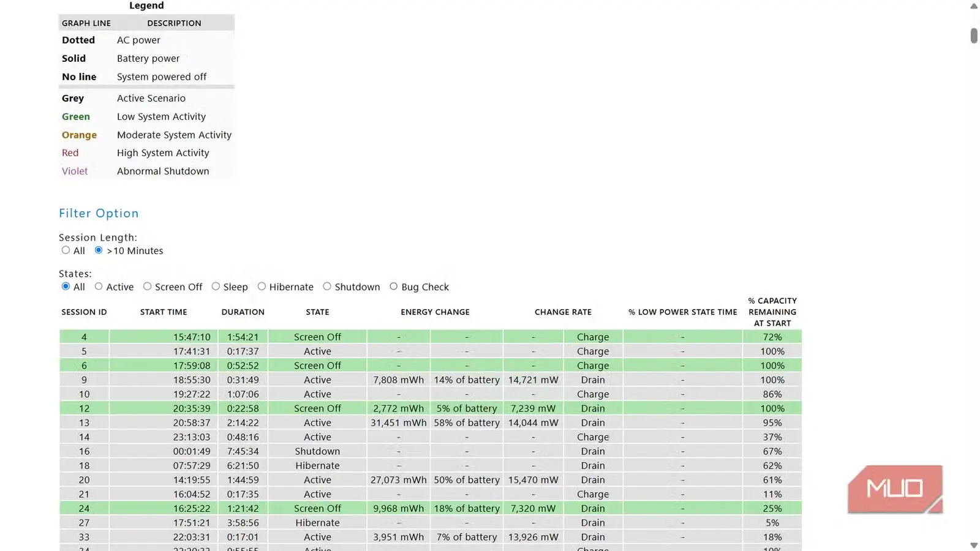The image size is (980, 551).
Task: Click the vertical scrollbar thumb
Action: [x=974, y=36]
